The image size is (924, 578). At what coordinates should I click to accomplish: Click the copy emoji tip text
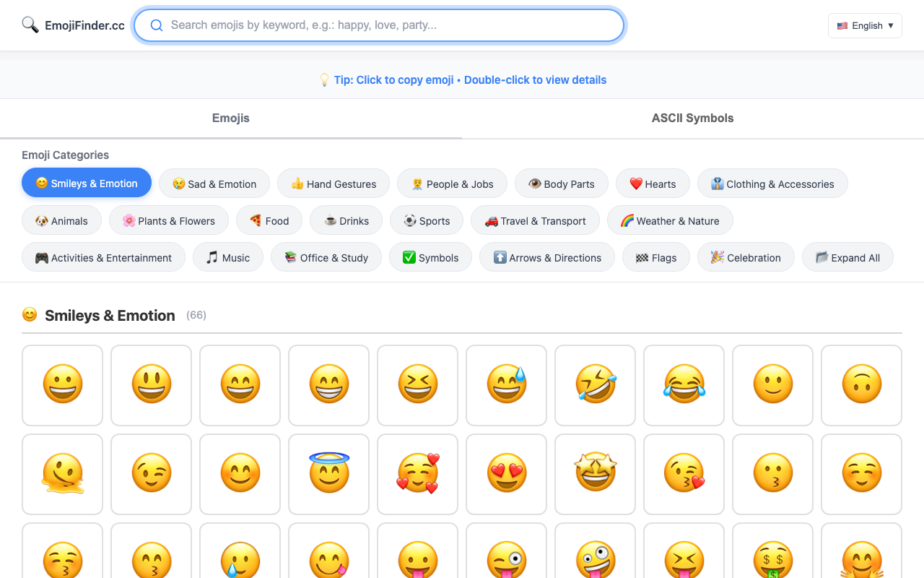(x=462, y=80)
